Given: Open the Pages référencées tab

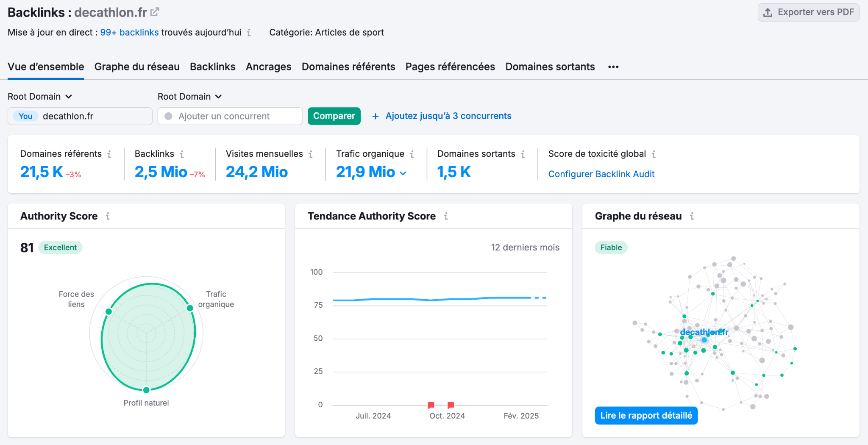Looking at the screenshot, I should (450, 67).
